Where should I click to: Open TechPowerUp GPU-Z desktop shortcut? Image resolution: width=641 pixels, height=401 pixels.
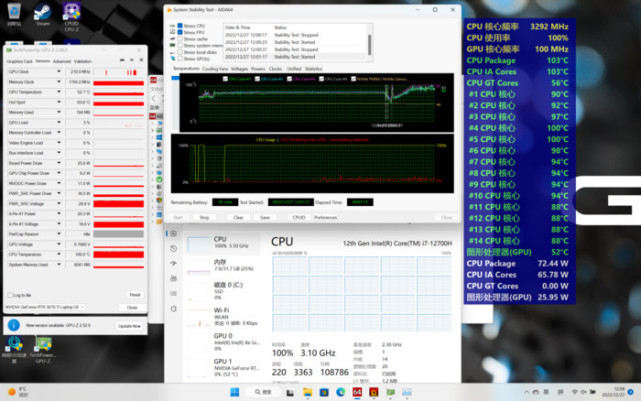43,346
